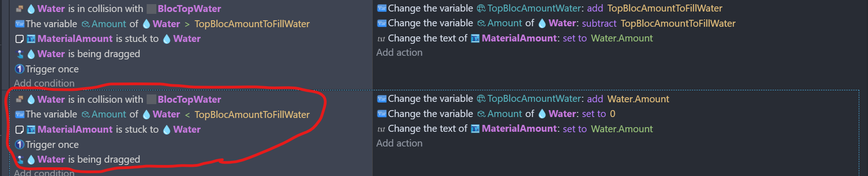
Task: Click the water drop icon in the first 'being dragged' condition
Action: click(x=31, y=54)
